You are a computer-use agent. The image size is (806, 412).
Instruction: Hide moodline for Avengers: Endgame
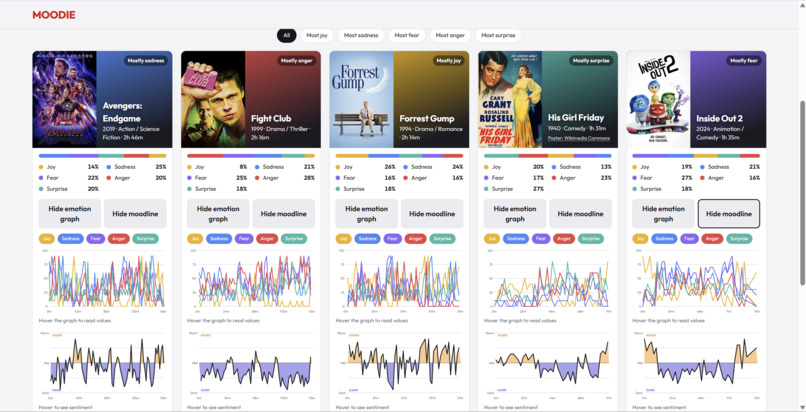click(x=135, y=214)
